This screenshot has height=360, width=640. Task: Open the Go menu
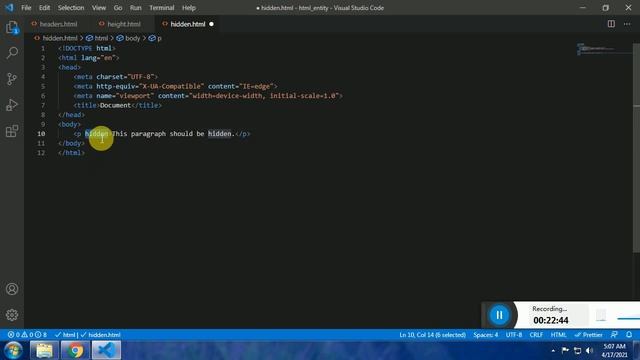(118, 8)
